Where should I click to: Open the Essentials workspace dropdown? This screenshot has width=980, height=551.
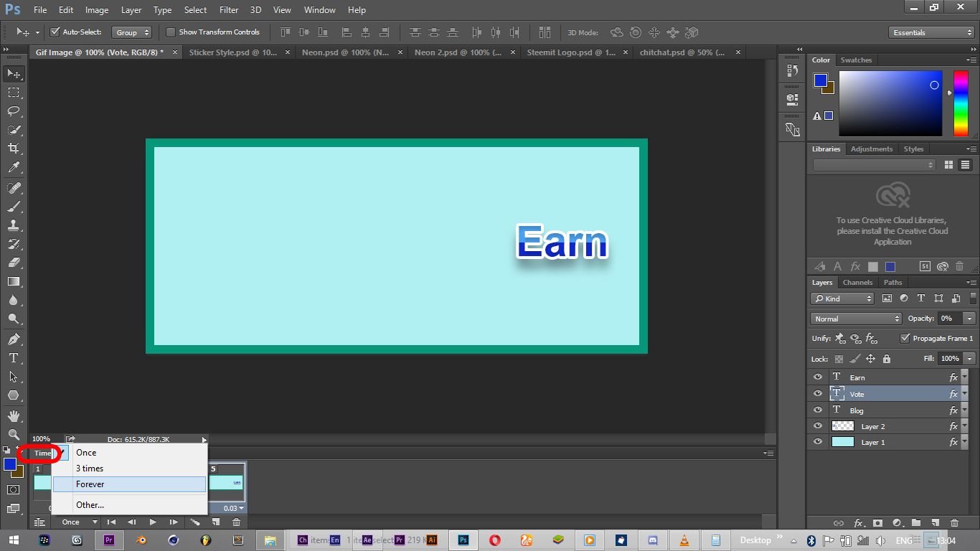coord(930,32)
